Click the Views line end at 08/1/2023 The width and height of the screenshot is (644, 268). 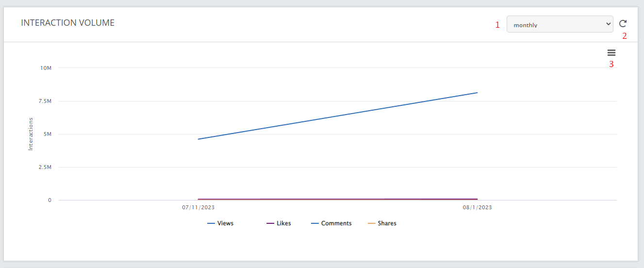pyautogui.click(x=478, y=93)
